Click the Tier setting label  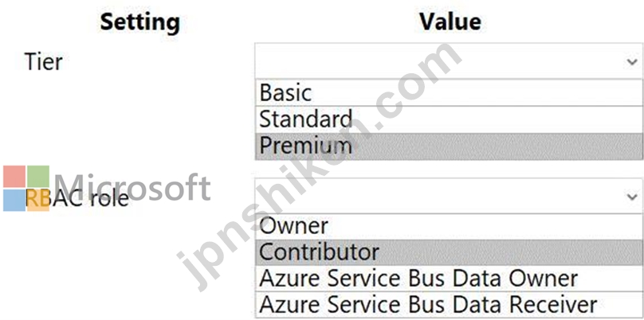(44, 62)
